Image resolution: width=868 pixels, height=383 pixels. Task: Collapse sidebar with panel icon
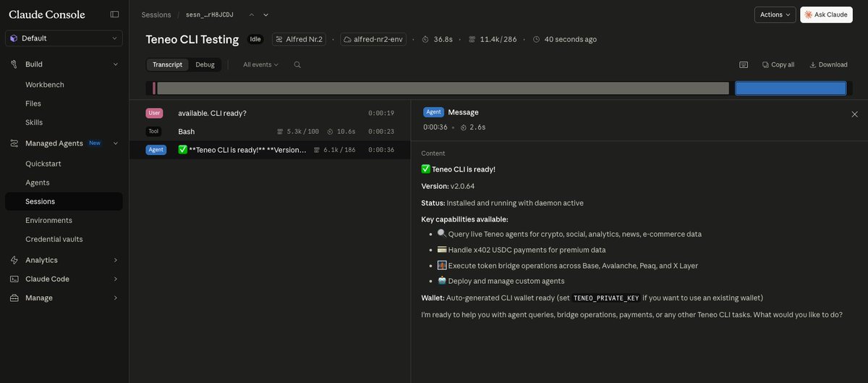click(114, 14)
